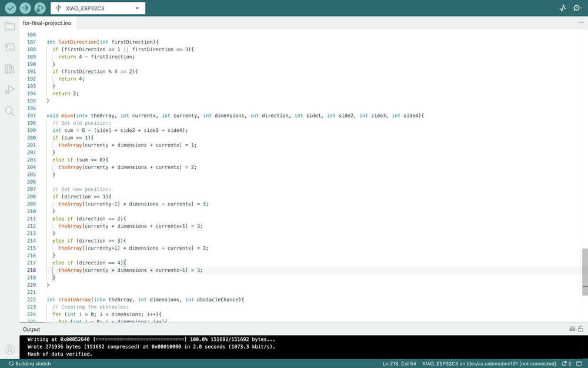Image resolution: width=588 pixels, height=368 pixels.
Task: Click the "// Set old position:" comment
Action: pos(82,123)
